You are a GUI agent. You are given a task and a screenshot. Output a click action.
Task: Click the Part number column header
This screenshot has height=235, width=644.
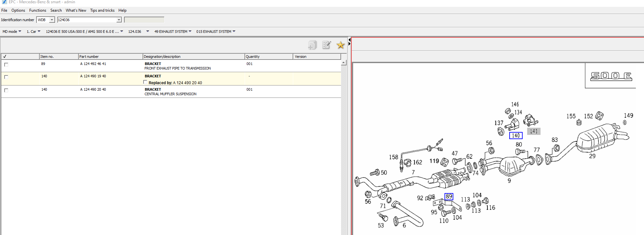[x=111, y=57]
